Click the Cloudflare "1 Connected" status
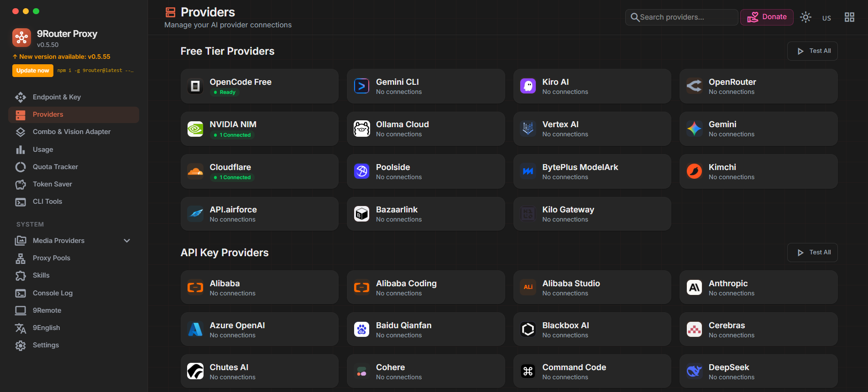 [232, 177]
